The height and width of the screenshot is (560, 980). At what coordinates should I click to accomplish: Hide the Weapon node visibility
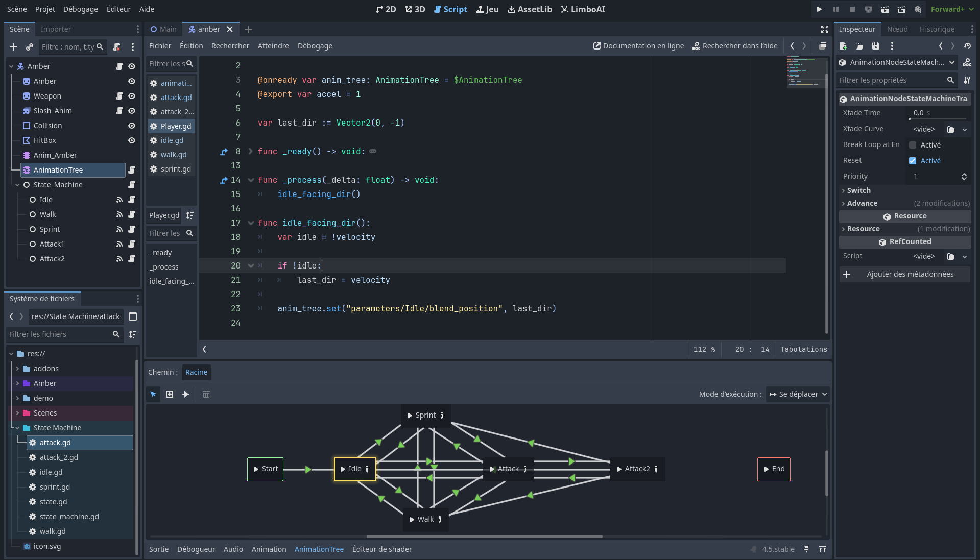[132, 96]
